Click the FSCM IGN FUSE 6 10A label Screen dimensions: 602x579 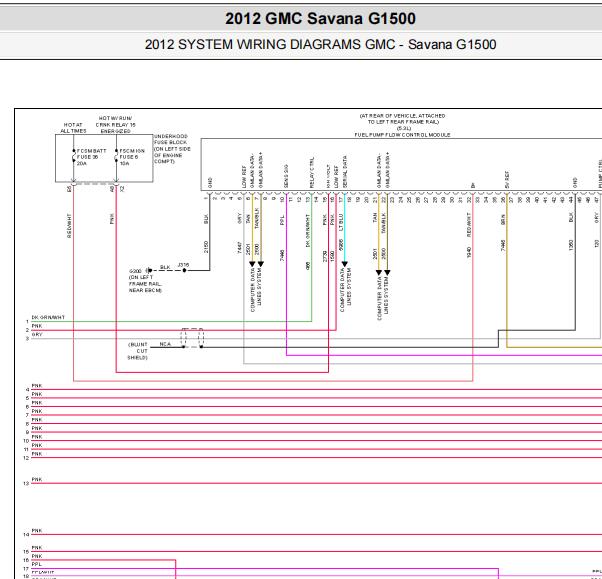coord(132,157)
